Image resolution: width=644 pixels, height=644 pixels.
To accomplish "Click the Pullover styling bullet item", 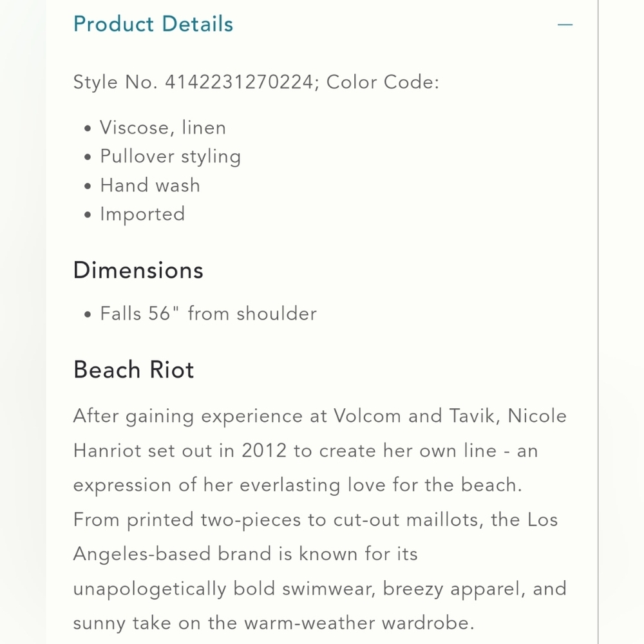I will (171, 157).
